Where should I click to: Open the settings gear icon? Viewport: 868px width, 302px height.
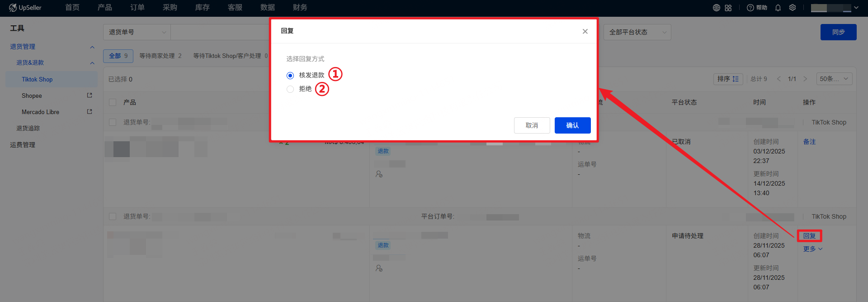coord(793,8)
